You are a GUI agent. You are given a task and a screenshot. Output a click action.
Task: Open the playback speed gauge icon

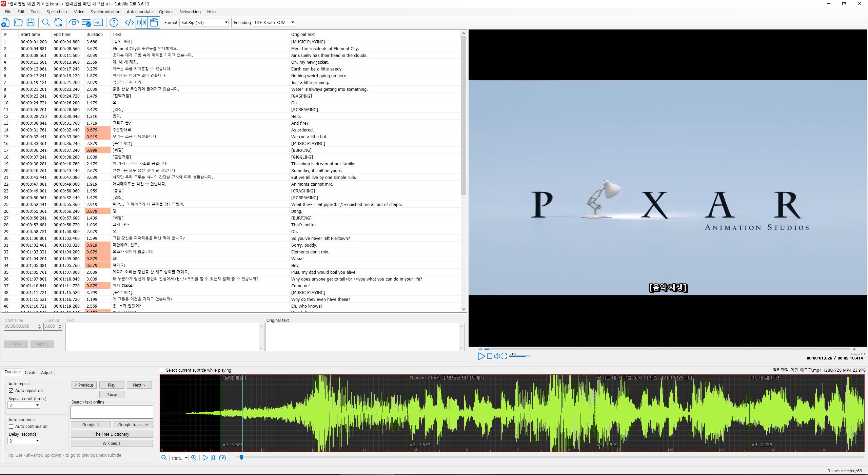coord(222,458)
